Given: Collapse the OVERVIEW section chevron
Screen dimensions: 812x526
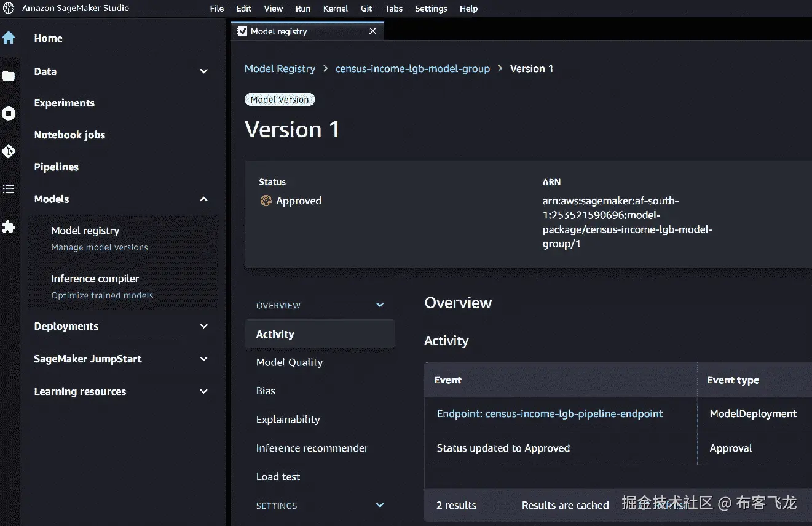Looking at the screenshot, I should 379,305.
